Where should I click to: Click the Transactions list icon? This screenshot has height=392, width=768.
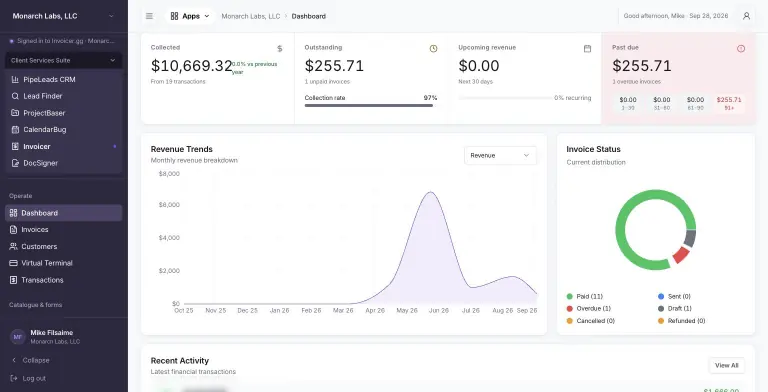pyautogui.click(x=13, y=280)
